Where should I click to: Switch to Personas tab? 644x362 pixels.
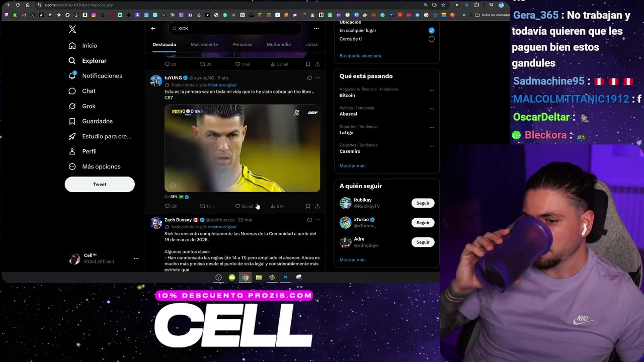[x=243, y=45]
